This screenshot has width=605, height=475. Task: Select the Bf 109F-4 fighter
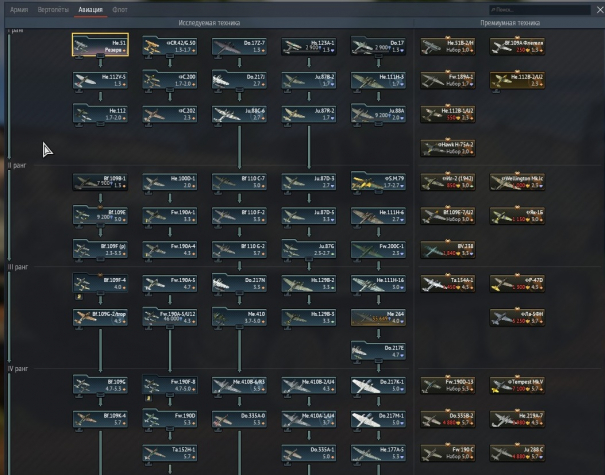[x=100, y=283]
